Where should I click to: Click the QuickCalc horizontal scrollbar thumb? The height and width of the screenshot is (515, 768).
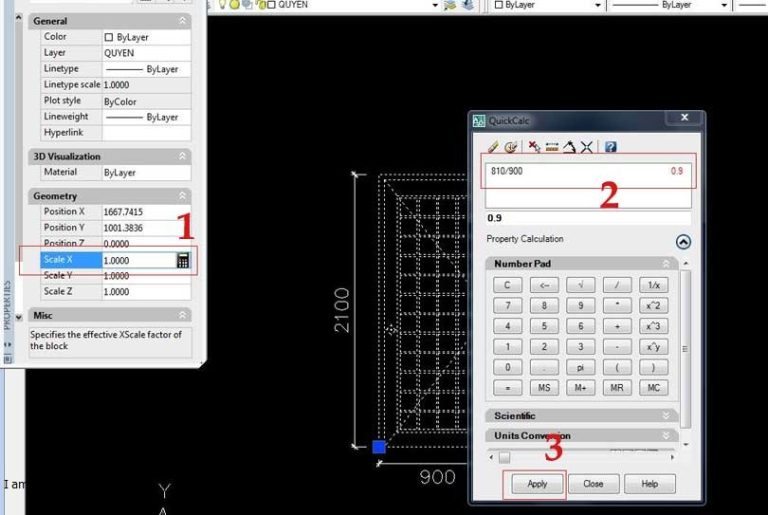504,457
